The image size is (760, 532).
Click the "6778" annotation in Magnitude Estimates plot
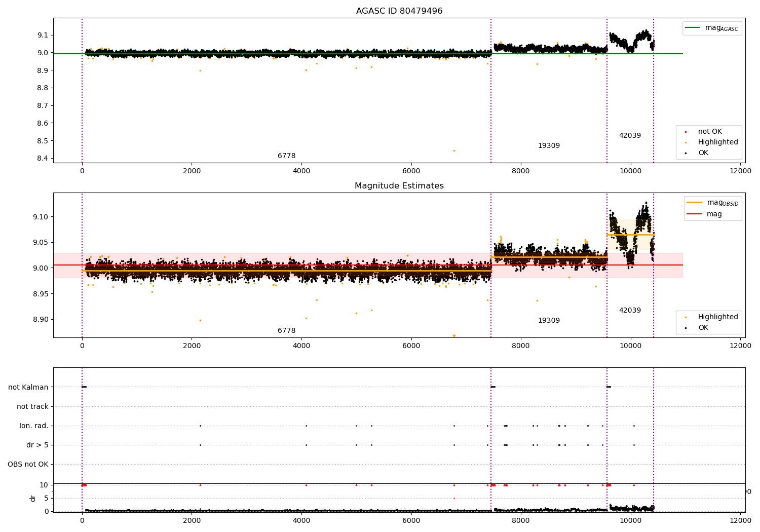286,331
